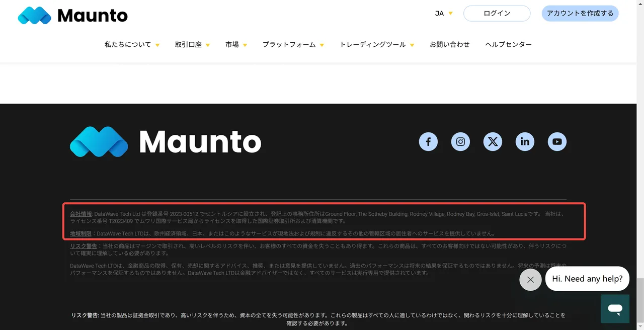644x330 pixels.
Task: Click the アカウントを作成する button
Action: tap(580, 14)
